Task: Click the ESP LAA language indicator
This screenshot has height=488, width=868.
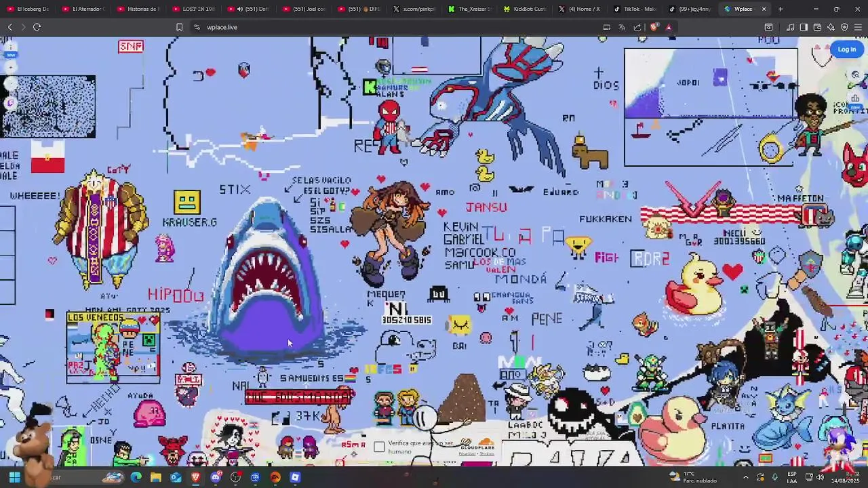Action: point(792,477)
